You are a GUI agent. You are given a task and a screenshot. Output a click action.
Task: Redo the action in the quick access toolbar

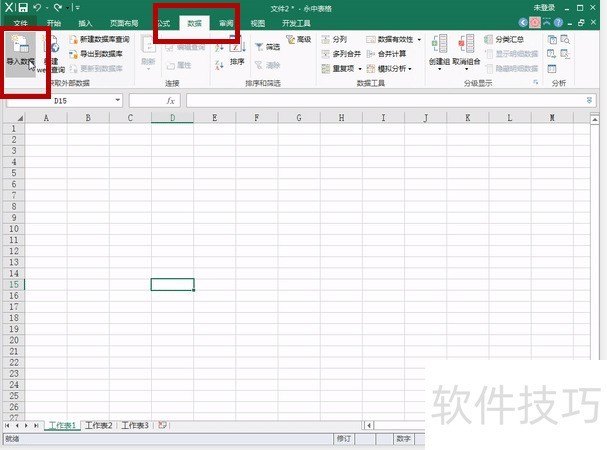[58, 7]
